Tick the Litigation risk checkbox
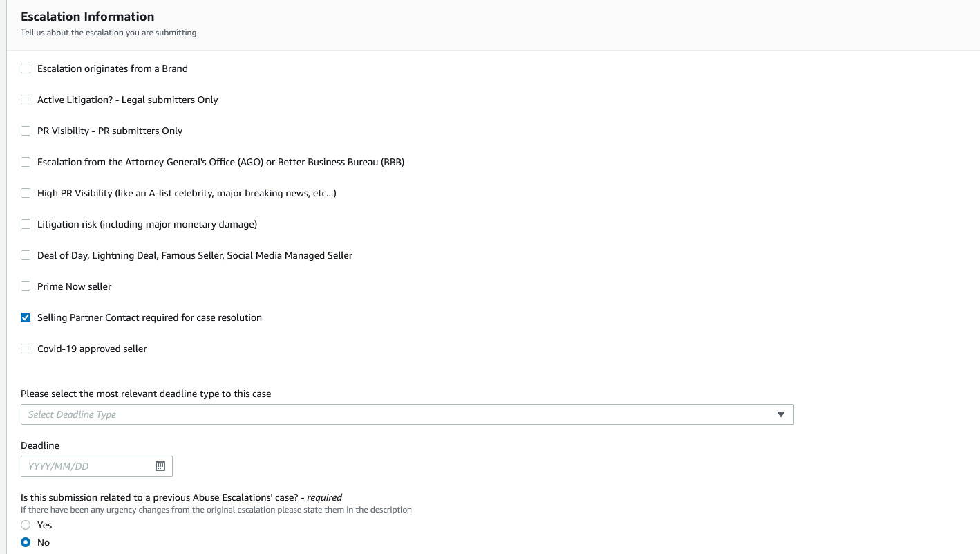The width and height of the screenshot is (980, 554). coord(26,224)
